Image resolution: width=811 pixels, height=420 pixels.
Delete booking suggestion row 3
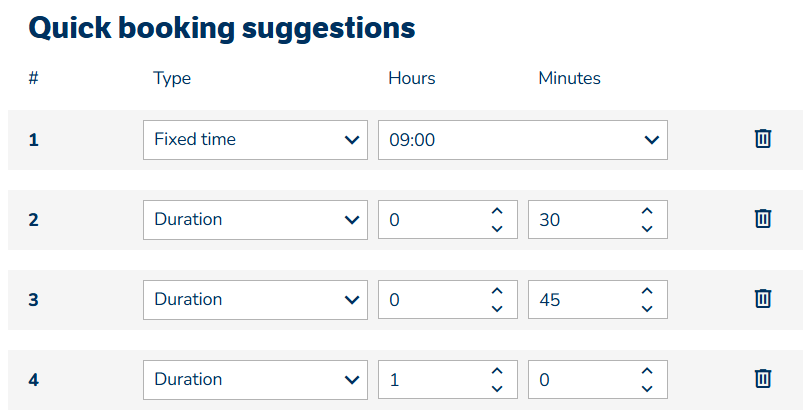tap(762, 299)
